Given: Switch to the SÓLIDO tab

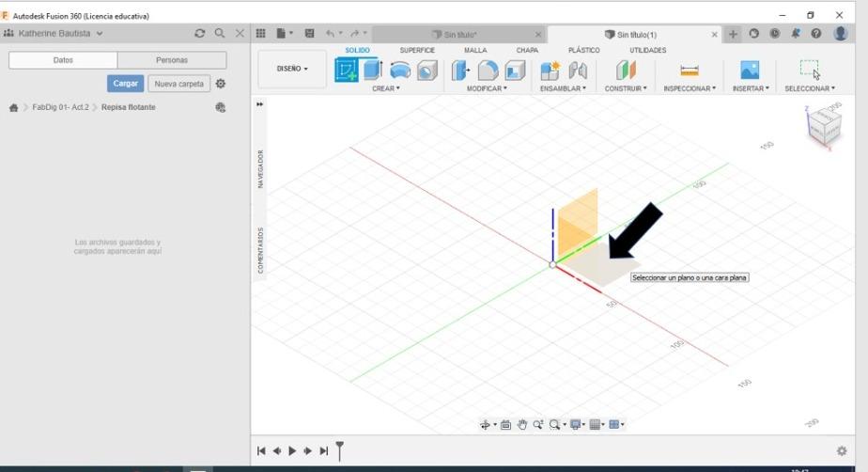Looking at the screenshot, I should pyautogui.click(x=357, y=50).
